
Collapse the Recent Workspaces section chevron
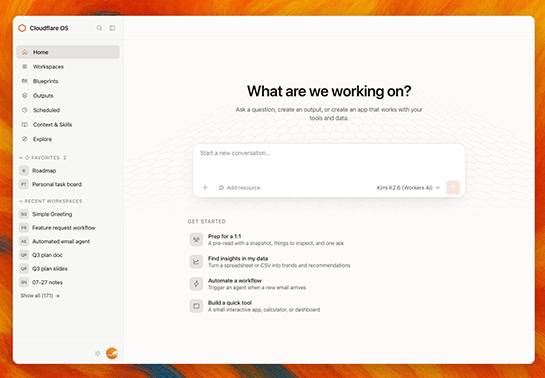(x=21, y=201)
